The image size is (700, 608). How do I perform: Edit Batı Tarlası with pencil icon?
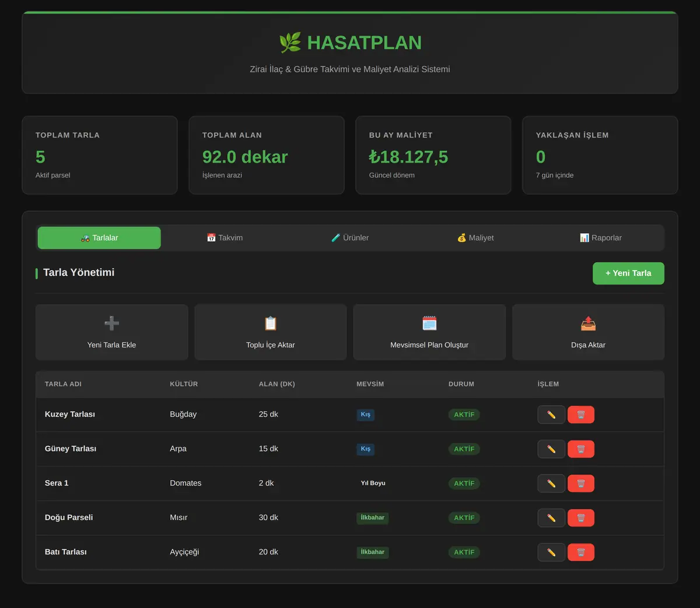(551, 553)
